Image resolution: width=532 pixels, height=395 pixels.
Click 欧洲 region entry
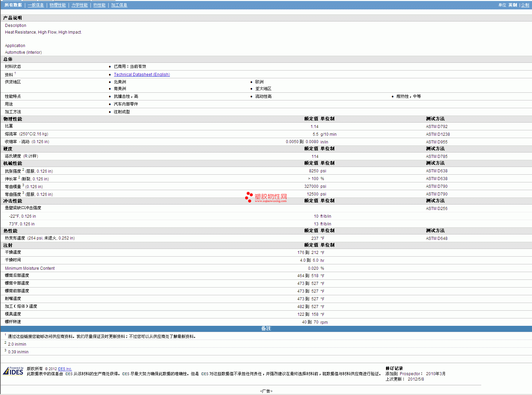(259, 82)
